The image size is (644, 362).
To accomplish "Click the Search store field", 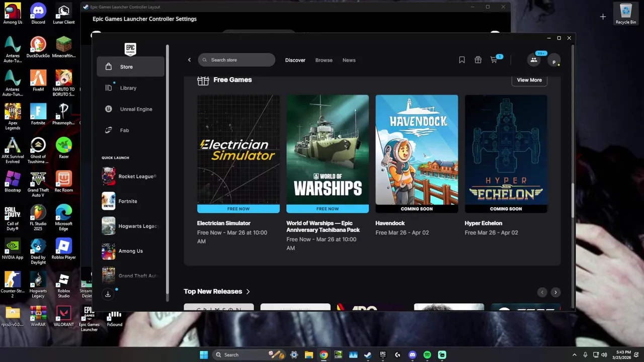I will pyautogui.click(x=236, y=60).
